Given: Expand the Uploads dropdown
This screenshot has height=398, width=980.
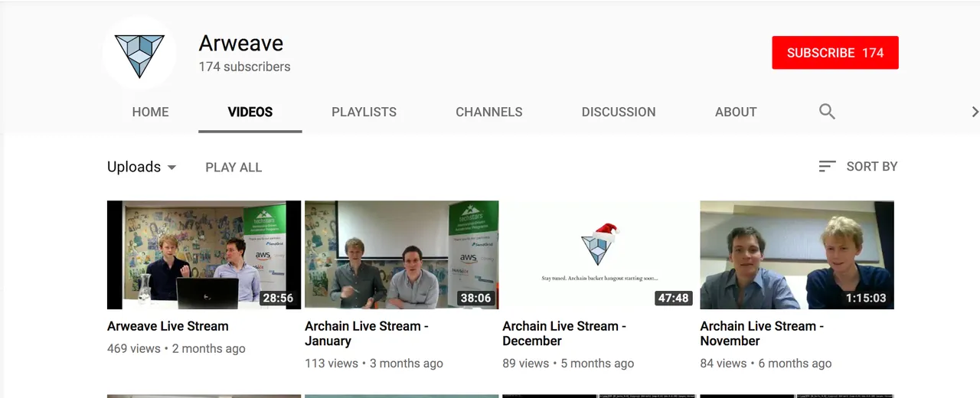Looking at the screenshot, I should point(142,167).
